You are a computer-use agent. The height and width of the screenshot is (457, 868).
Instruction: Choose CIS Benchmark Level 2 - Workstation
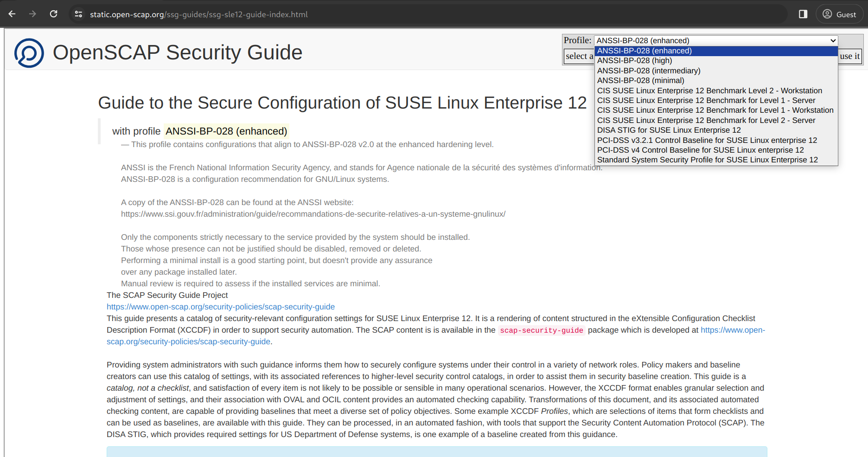coord(709,90)
